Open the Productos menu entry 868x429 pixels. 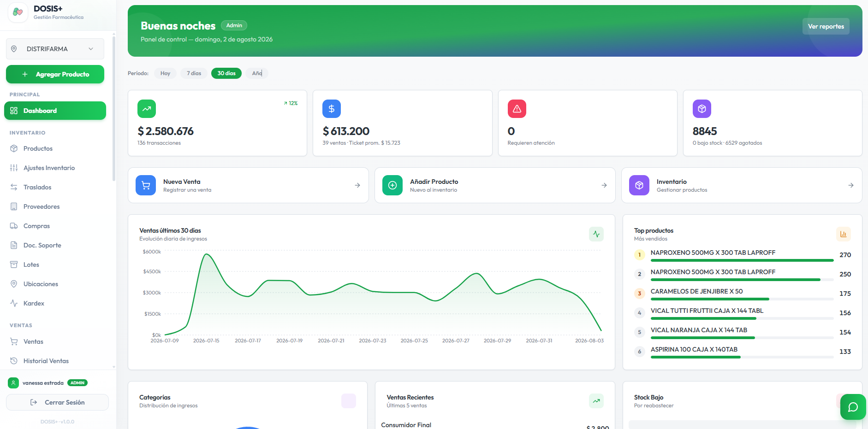coord(55,148)
